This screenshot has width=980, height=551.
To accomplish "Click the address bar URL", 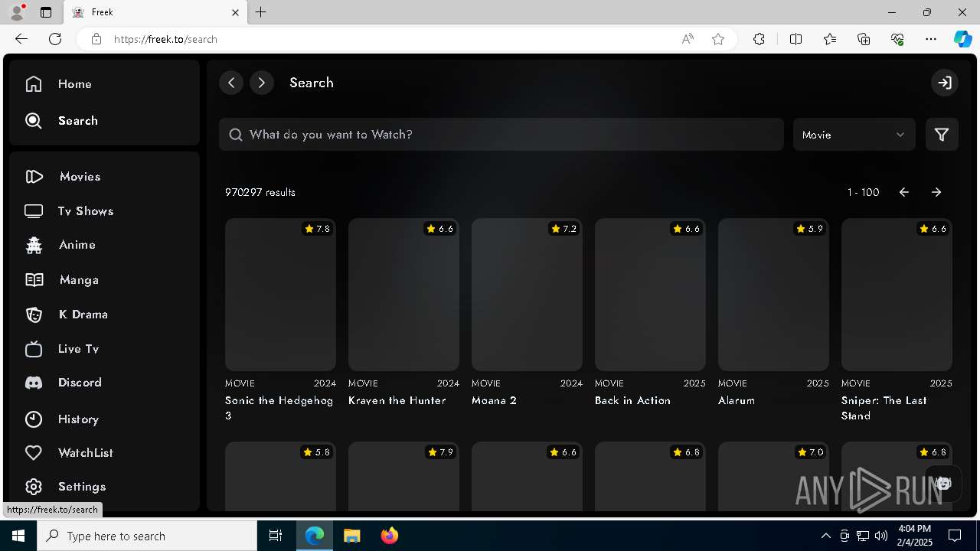I will (165, 39).
